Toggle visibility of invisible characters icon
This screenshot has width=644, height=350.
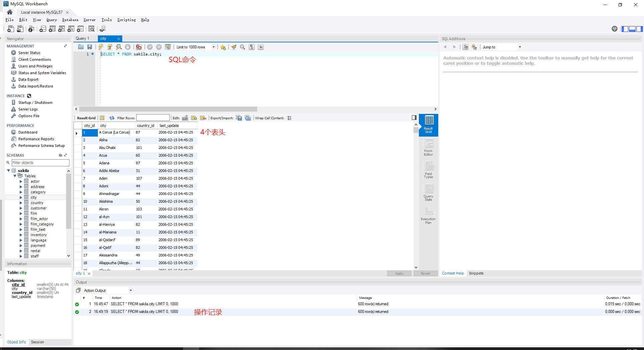[252, 47]
